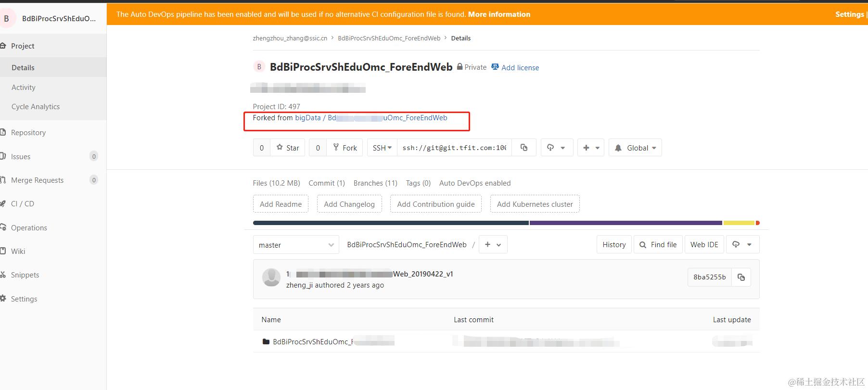Click the Find file search button
Screen dimensions: 868x390
point(658,244)
